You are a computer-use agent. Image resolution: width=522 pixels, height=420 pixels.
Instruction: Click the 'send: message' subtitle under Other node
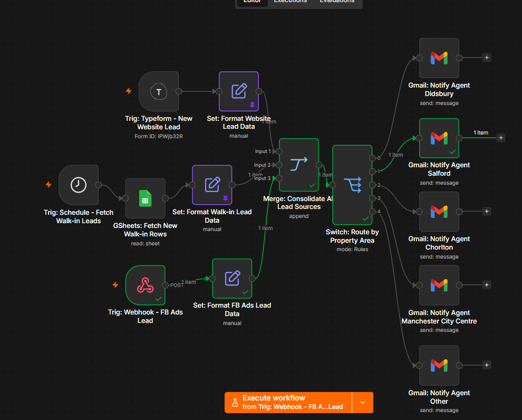[439, 411]
